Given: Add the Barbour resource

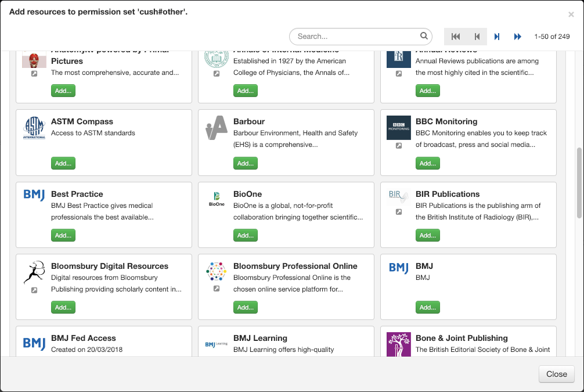Looking at the screenshot, I should 246,163.
